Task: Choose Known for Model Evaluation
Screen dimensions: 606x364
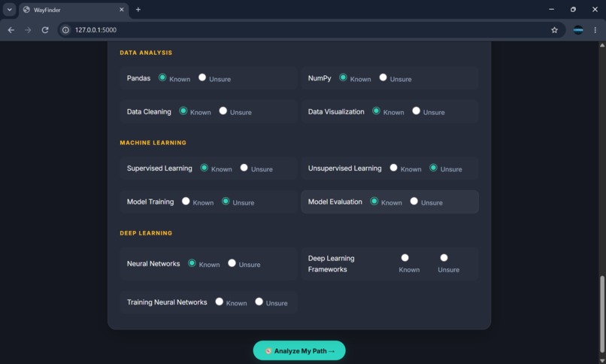Action: click(374, 202)
